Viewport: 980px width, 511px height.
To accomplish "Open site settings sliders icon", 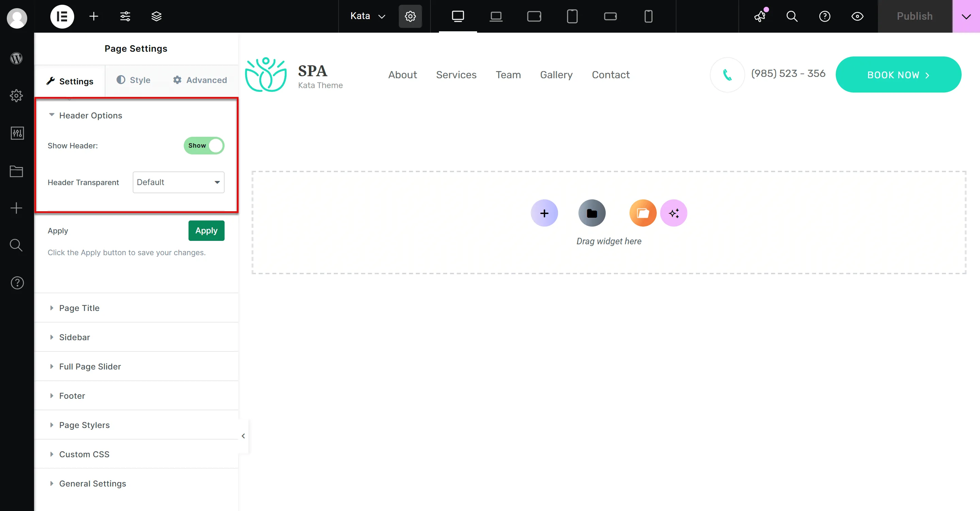I will pos(125,16).
